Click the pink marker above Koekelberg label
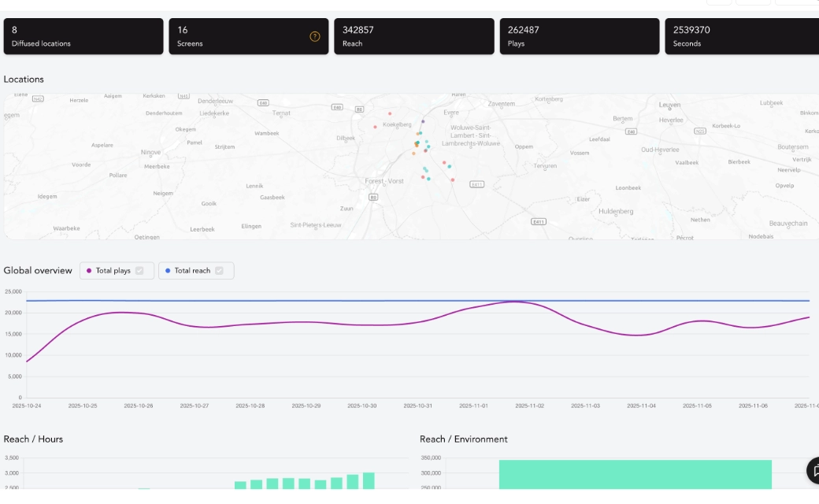Image resolution: width=819 pixels, height=504 pixels. tap(389, 113)
